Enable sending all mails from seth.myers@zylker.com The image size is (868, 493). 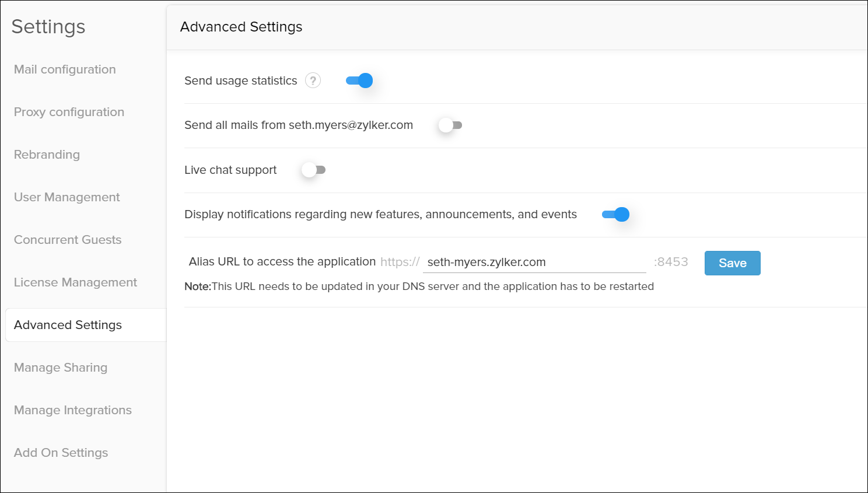pos(450,125)
